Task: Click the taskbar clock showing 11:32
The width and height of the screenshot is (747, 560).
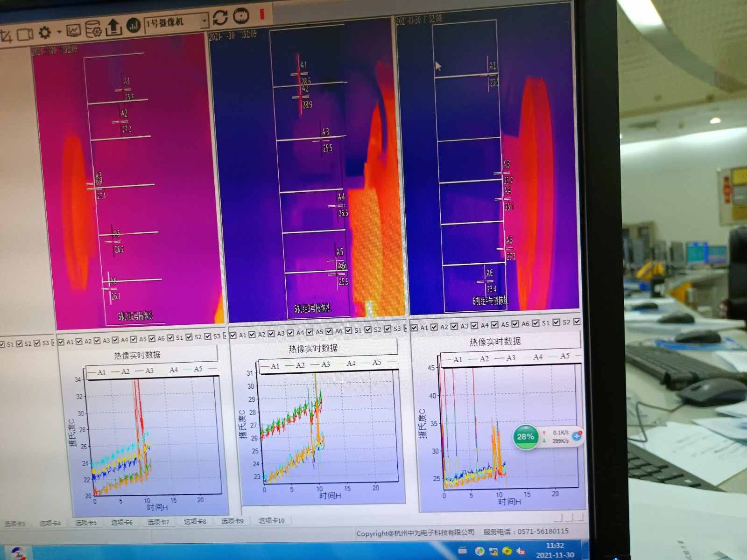Action: [555, 550]
